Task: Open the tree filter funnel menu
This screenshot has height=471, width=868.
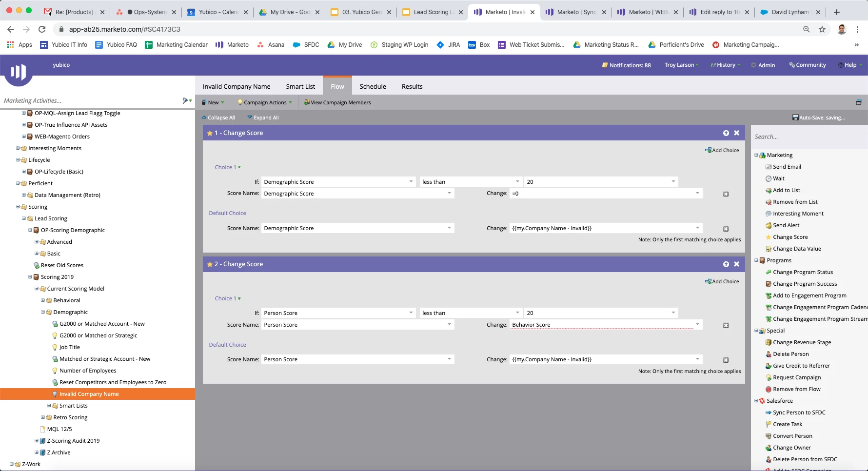Action: point(187,100)
